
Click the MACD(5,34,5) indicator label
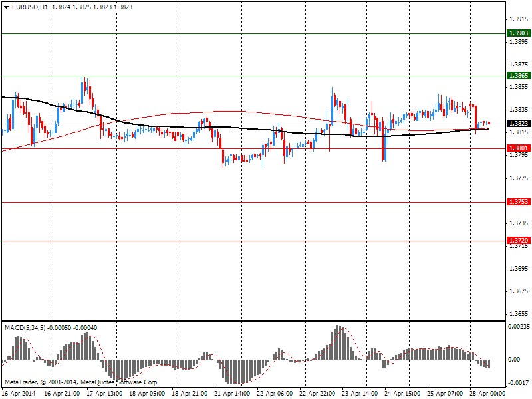tap(25, 327)
